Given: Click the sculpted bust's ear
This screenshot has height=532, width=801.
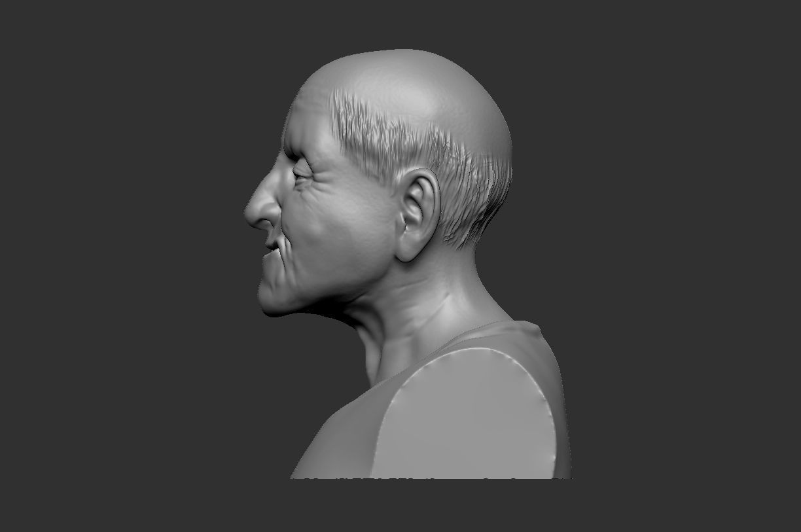Looking at the screenshot, I should point(418,215).
